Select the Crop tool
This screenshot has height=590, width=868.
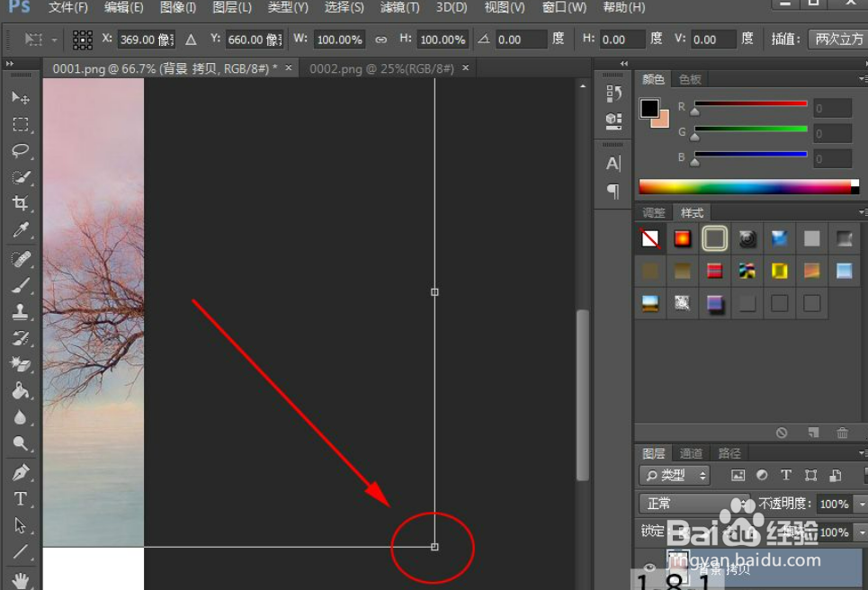click(x=21, y=203)
